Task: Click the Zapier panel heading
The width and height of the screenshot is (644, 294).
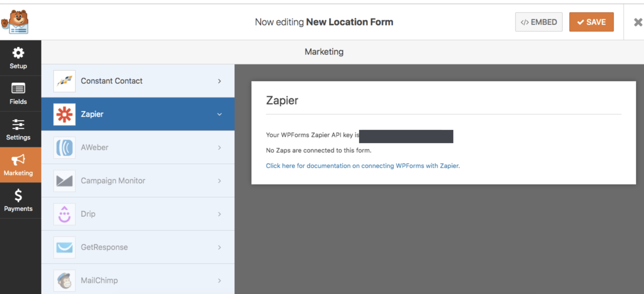Action: point(282,101)
